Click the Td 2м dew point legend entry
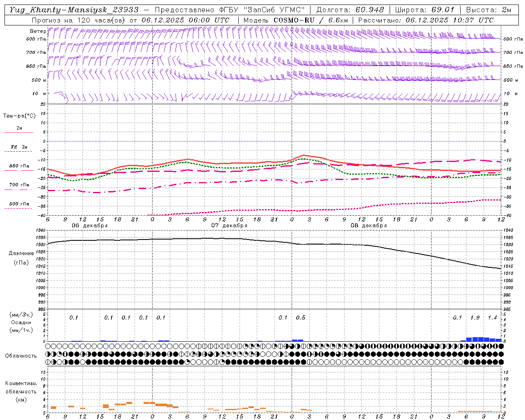 coord(19,147)
